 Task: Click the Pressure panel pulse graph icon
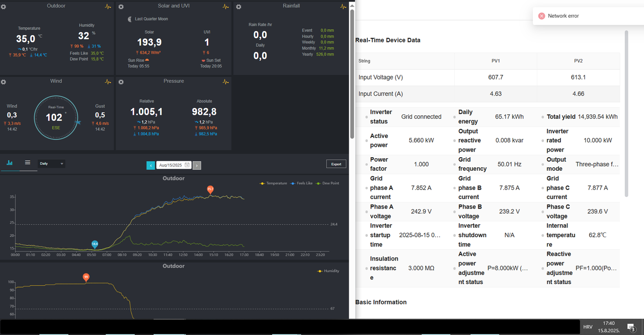pos(225,82)
